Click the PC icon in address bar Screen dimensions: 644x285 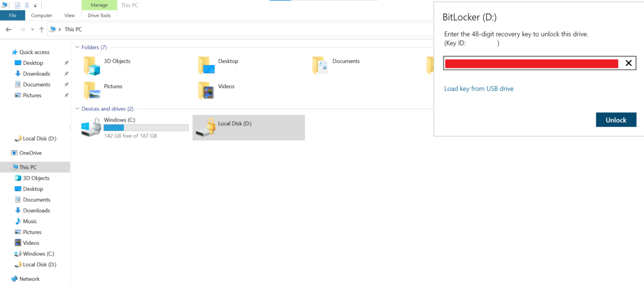53,29
